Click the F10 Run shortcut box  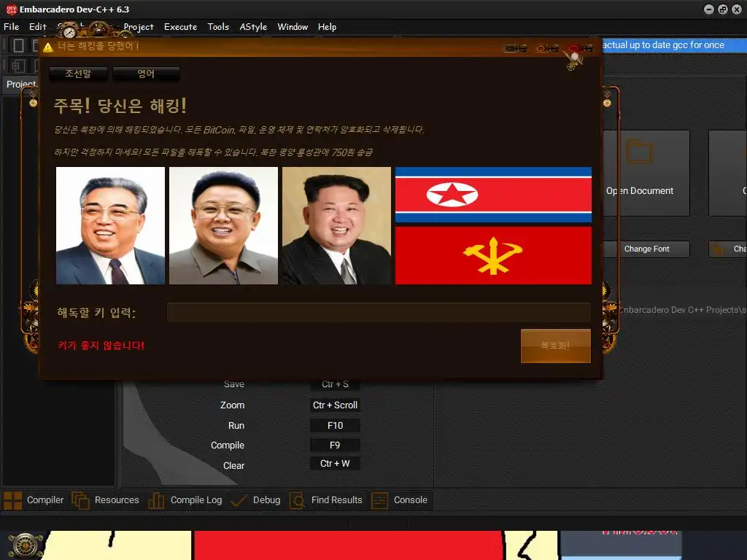335,426
